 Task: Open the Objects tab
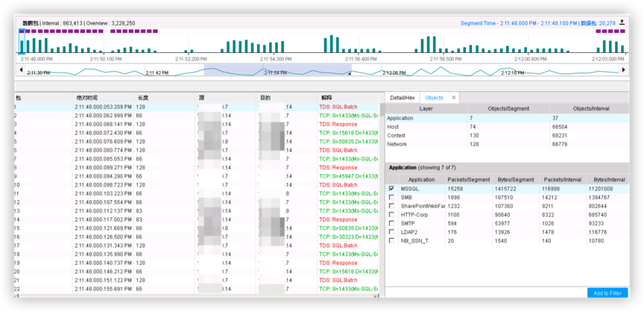434,98
